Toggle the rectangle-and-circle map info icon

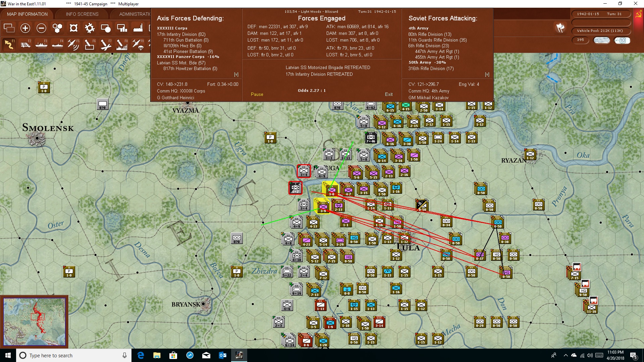106,28
